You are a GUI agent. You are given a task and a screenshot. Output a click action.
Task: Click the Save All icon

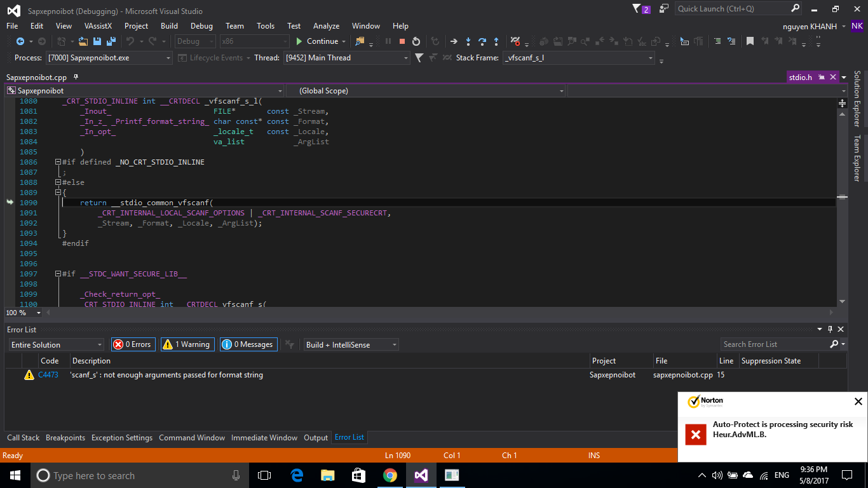click(x=111, y=41)
